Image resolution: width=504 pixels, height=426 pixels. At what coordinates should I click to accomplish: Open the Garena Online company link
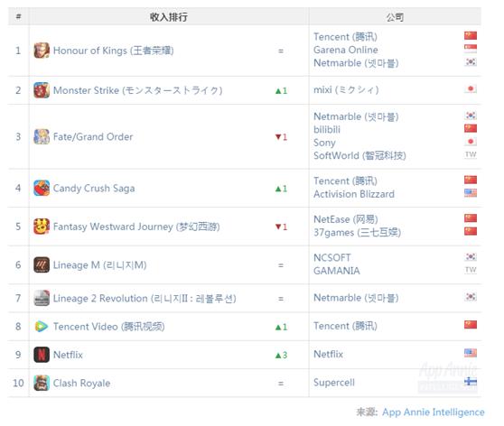pos(346,50)
